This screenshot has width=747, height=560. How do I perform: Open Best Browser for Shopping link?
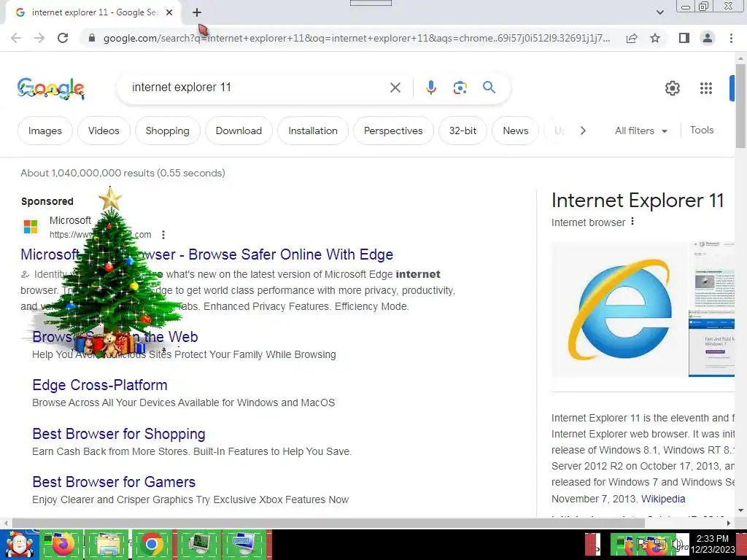[119, 434]
